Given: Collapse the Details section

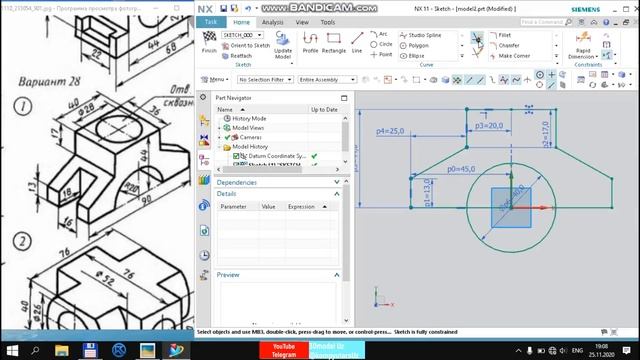Looking at the screenshot, I should click(336, 193).
